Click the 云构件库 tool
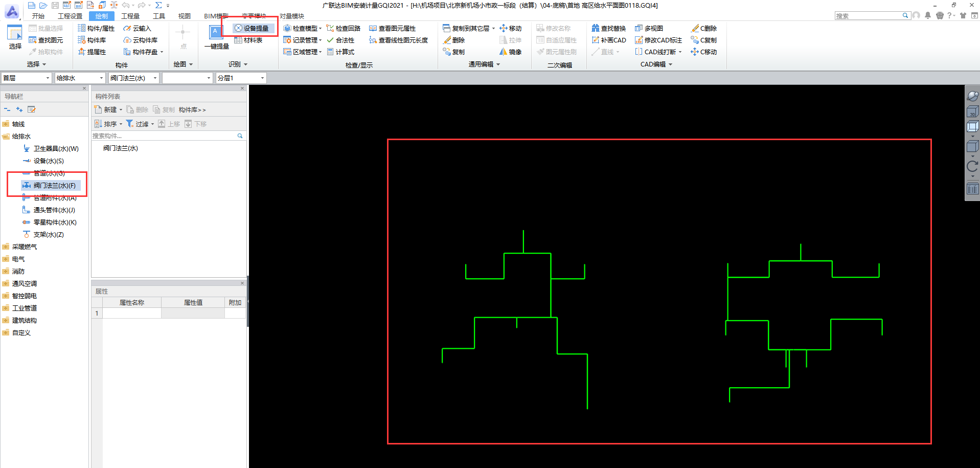980x468 pixels. click(x=140, y=40)
